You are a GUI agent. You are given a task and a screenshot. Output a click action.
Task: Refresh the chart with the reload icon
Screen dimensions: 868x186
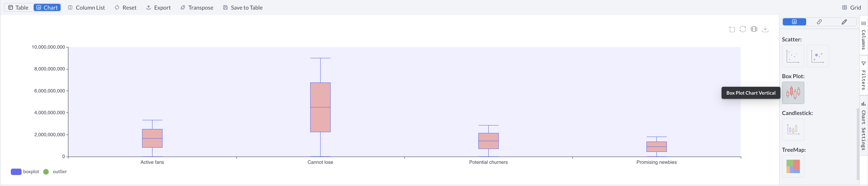click(x=743, y=29)
